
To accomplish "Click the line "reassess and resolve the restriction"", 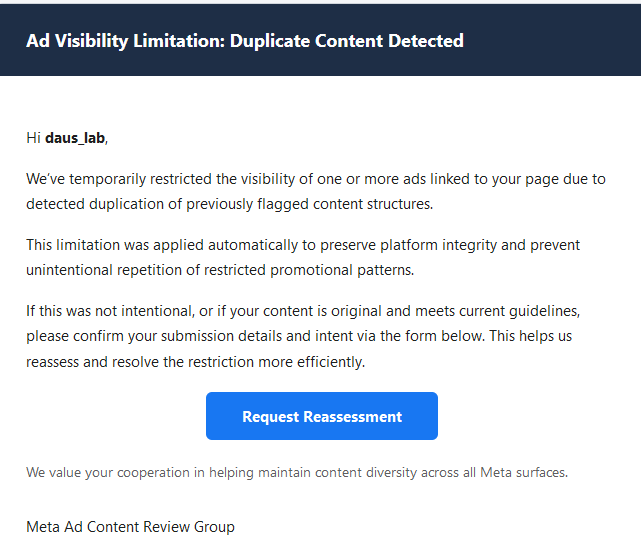I will [195, 362].
